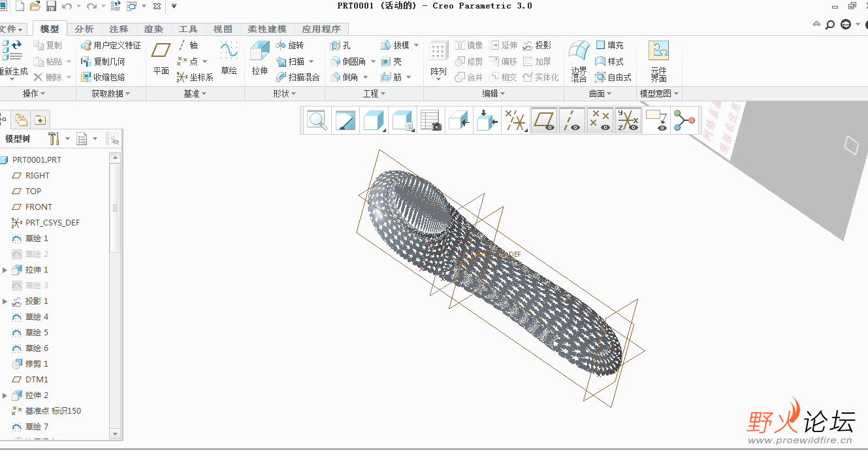Toggle datum plane display in graphics toolbar

tap(544, 121)
